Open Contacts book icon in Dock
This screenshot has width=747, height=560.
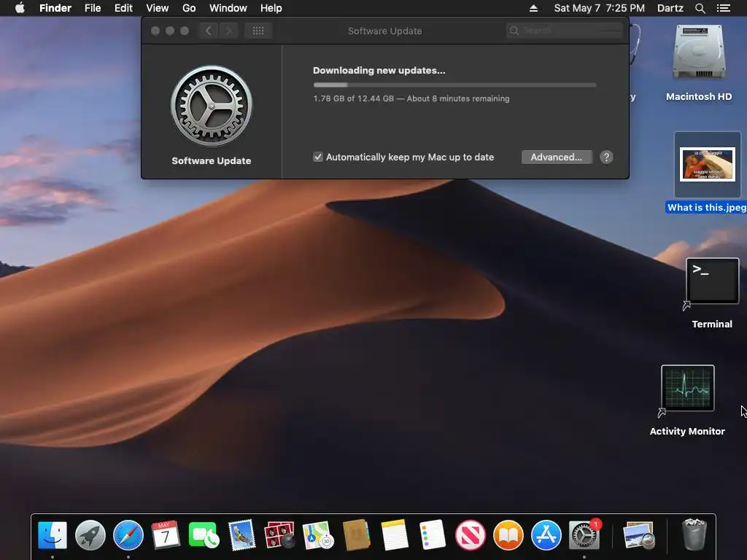356,535
